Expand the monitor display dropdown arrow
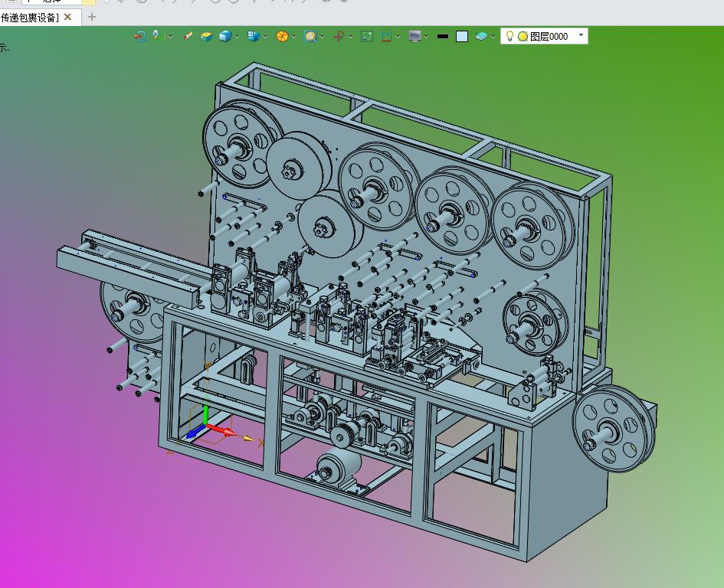The height and width of the screenshot is (588, 724). (426, 37)
